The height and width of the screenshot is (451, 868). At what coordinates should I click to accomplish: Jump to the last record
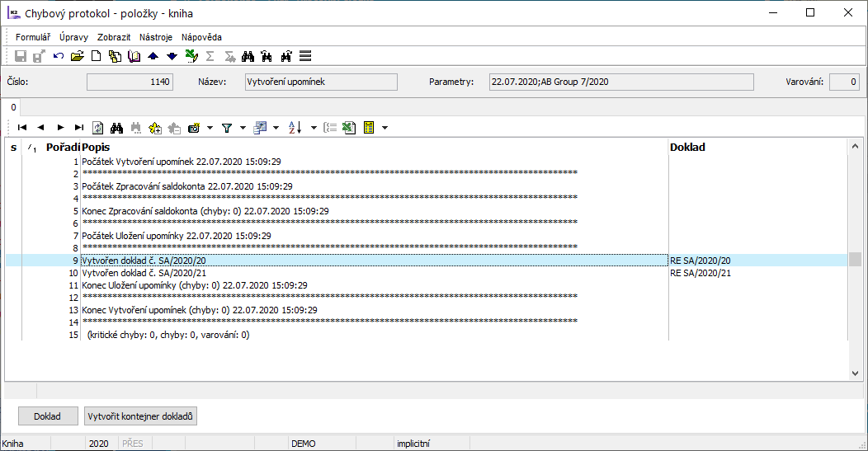[x=79, y=128]
